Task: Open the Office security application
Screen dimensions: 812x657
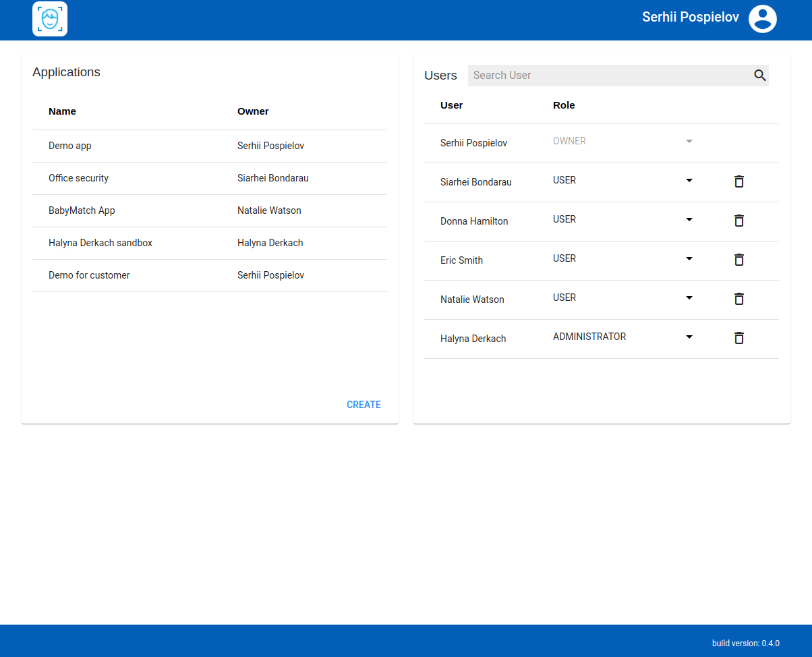Action: [210, 178]
